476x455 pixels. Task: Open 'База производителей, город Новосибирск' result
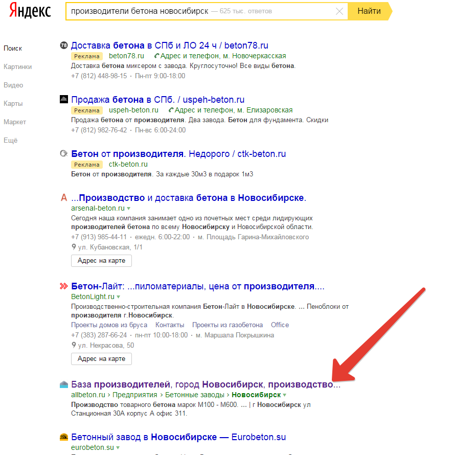click(x=206, y=384)
